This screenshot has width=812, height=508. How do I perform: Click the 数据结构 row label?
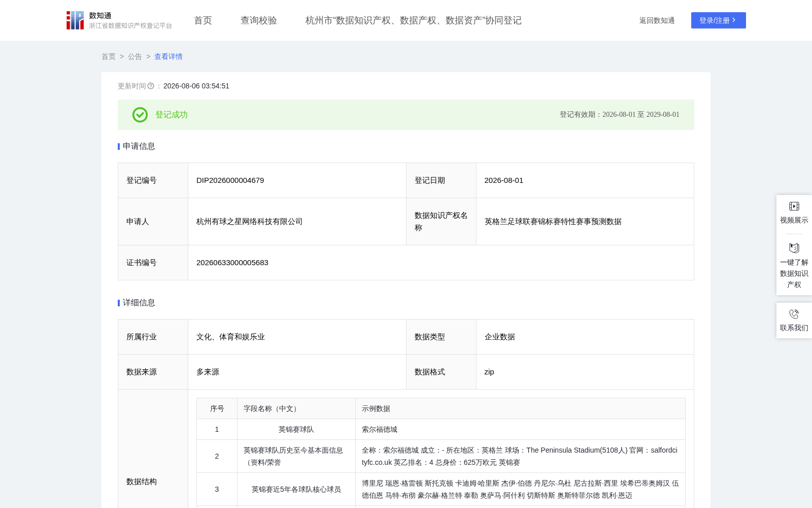(x=142, y=482)
